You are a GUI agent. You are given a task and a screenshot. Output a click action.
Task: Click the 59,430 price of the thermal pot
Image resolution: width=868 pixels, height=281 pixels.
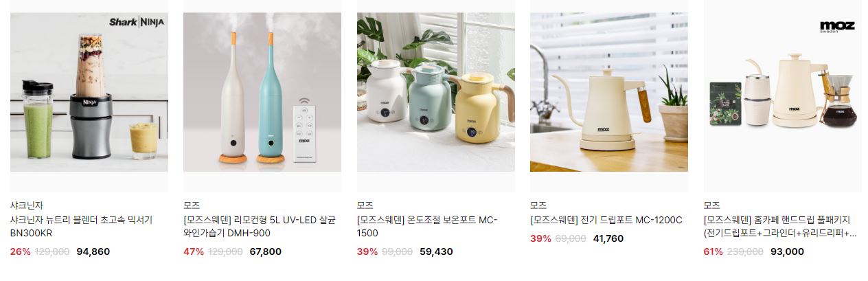point(437,251)
